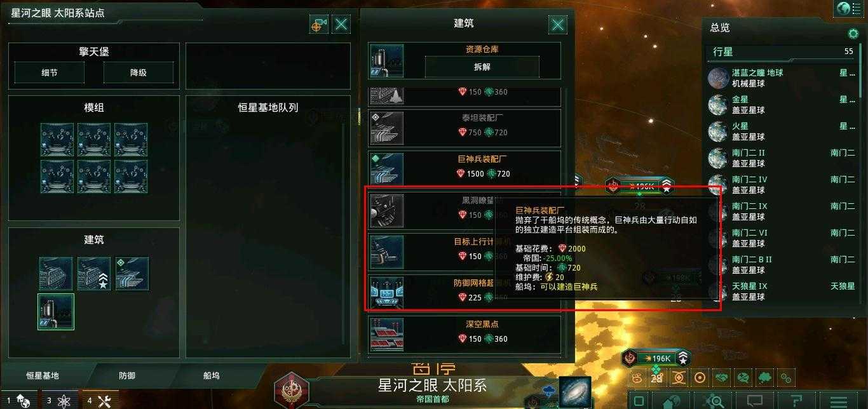868x409 pixels.
Task: Open outliner settings gear beside 总览
Action: (853, 33)
